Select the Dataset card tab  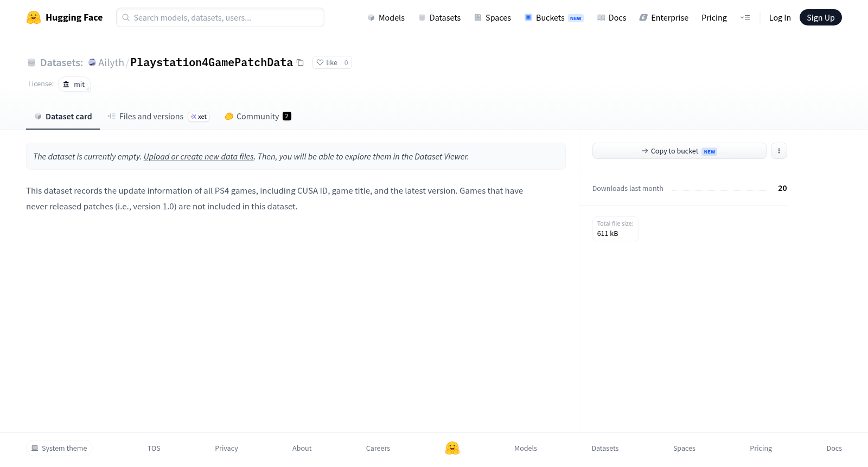63,116
